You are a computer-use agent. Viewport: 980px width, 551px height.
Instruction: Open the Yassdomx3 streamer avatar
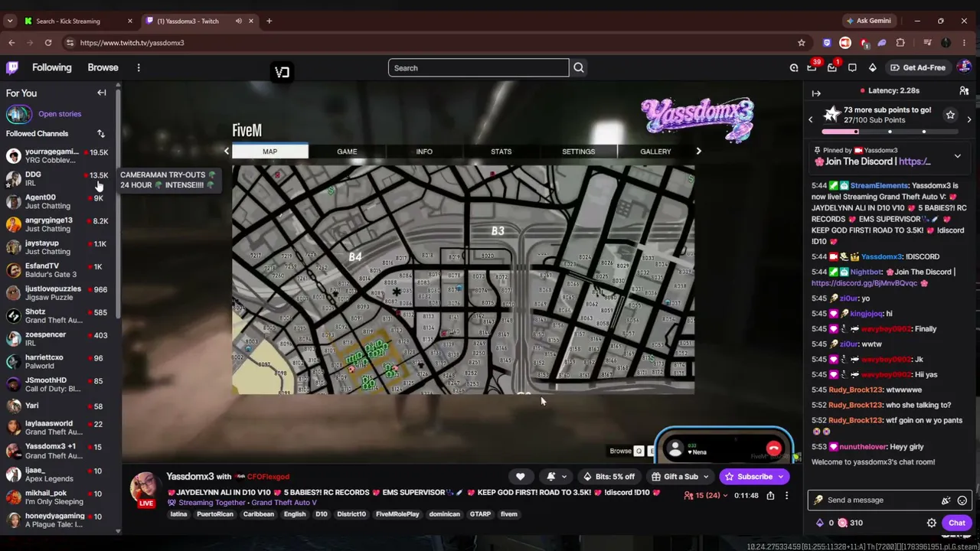145,488
